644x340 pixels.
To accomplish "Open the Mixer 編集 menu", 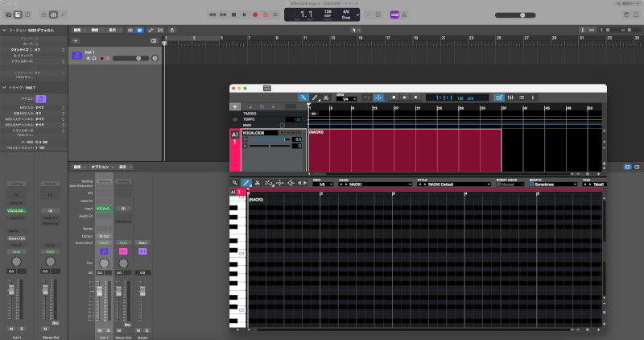I will click(79, 167).
